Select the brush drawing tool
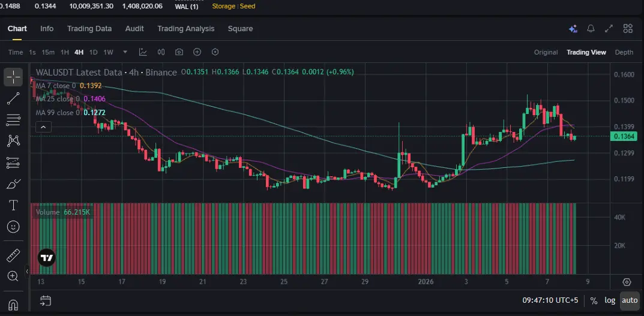 coord(13,184)
